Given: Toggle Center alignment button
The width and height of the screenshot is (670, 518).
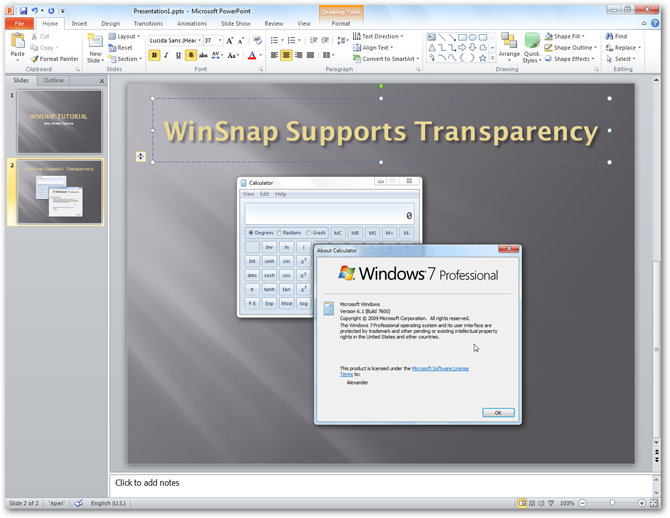Looking at the screenshot, I should click(286, 55).
